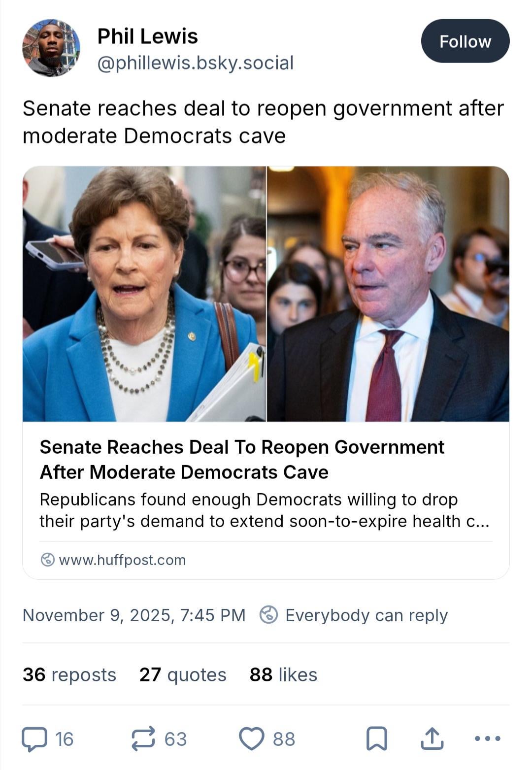Click the globe icon before Everybody can reply
Screen dimensions: 532x770
pos(268,615)
